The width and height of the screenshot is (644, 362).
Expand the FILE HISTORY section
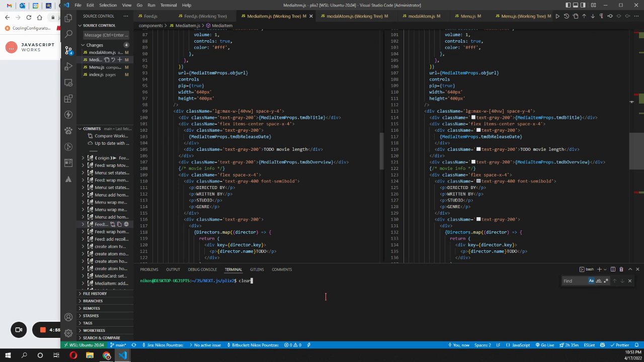click(x=95, y=294)
